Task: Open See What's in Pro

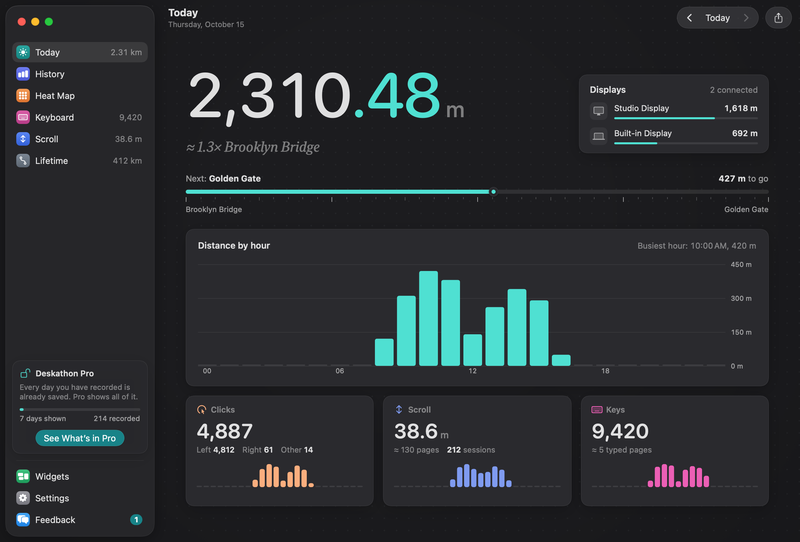Action: tap(80, 438)
